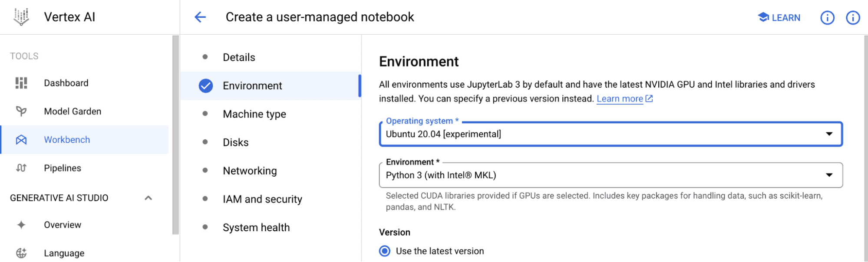
Task: Click the Overview sparkle icon
Action: [21, 225]
